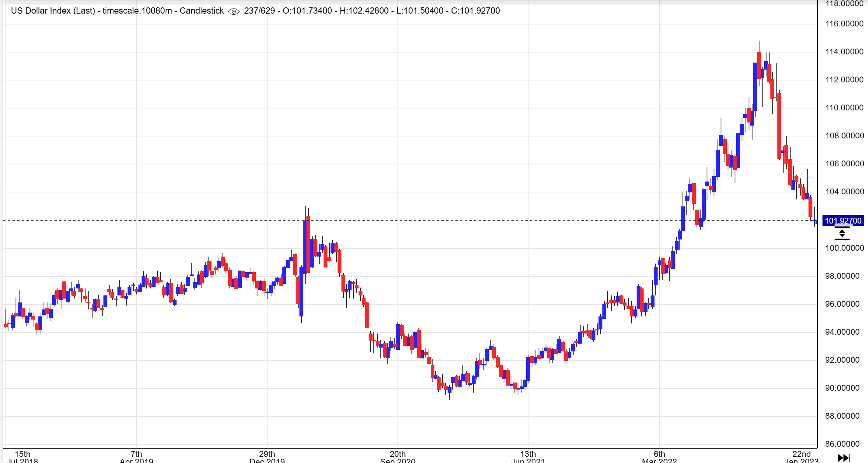
Task: Click the 114.00000 price axis label
Action: [x=844, y=52]
